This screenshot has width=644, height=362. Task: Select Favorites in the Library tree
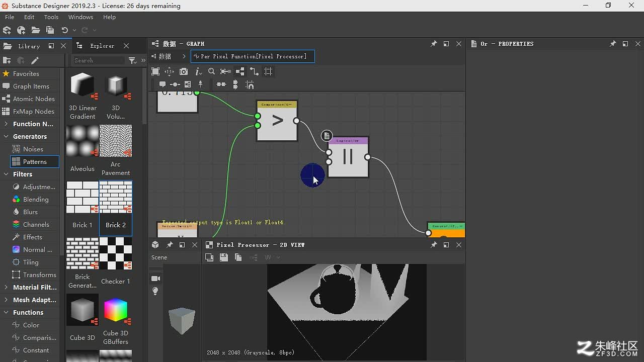point(26,73)
